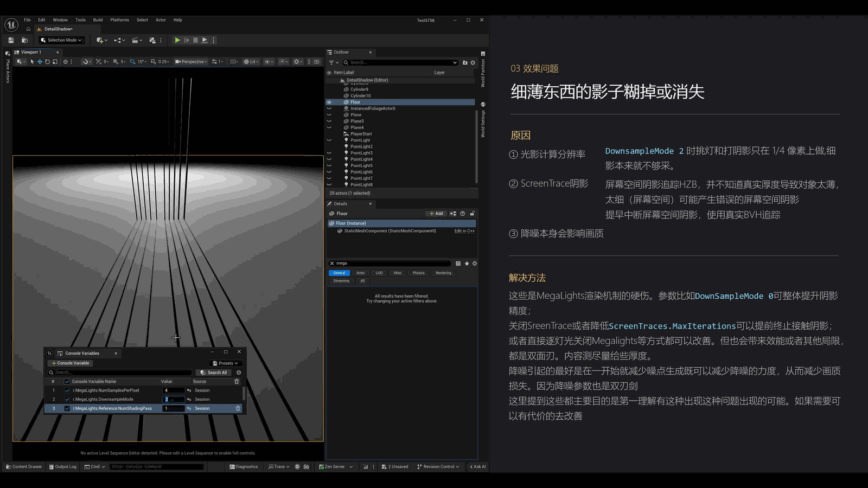Open the Cmd console type dropdown

(95, 467)
